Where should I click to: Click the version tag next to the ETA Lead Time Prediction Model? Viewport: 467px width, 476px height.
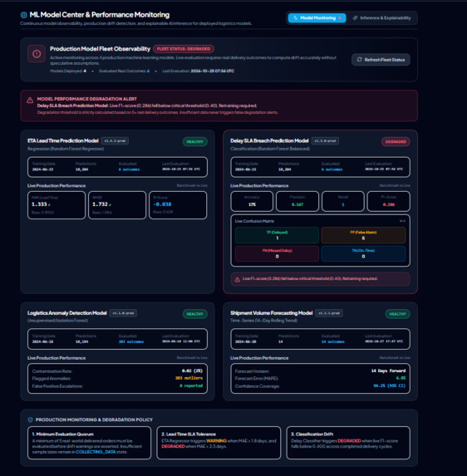(115, 141)
